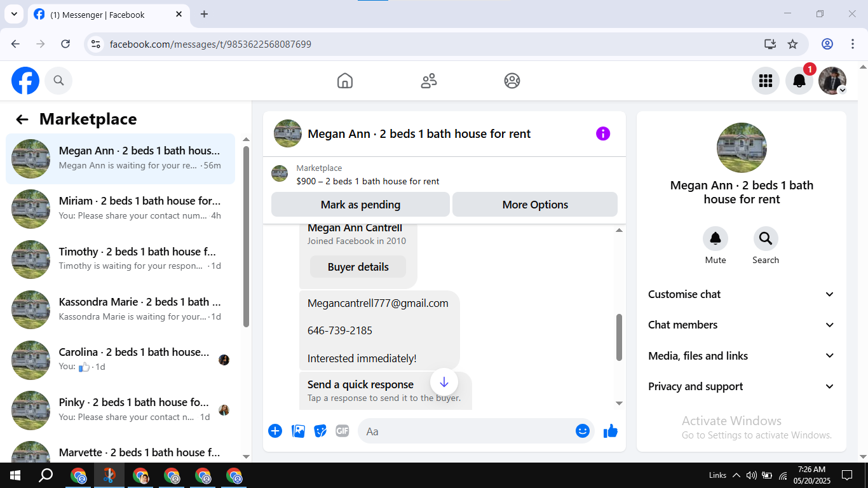Bookmark this page with the star icon
Image resolution: width=868 pixels, height=488 pixels.
pyautogui.click(x=792, y=44)
